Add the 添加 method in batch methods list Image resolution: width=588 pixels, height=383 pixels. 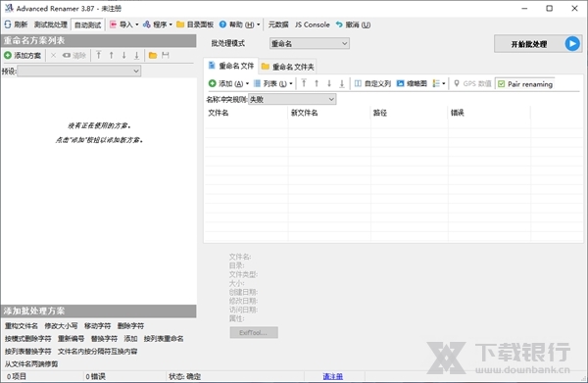pos(130,339)
